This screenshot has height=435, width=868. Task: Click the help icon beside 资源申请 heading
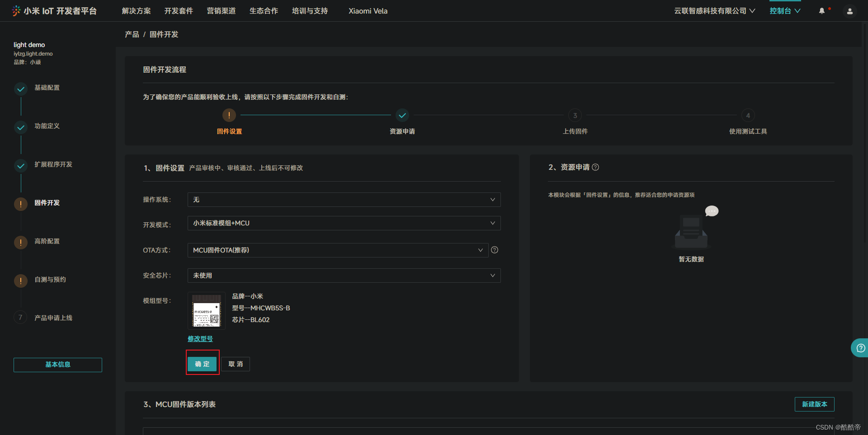[595, 167]
